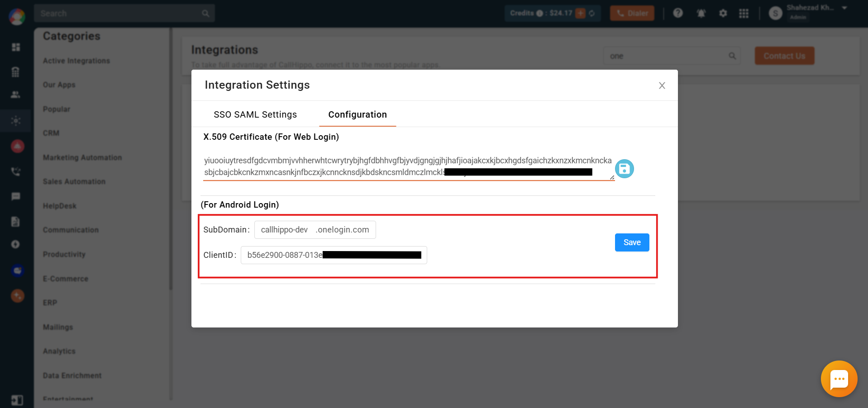Focus the ClientID input field
Screen dimensions: 868x408
click(334, 255)
